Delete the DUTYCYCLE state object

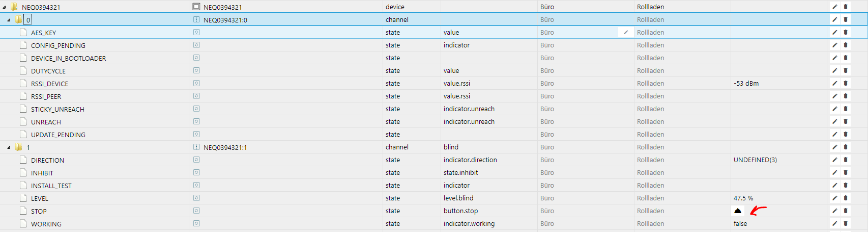coord(846,71)
